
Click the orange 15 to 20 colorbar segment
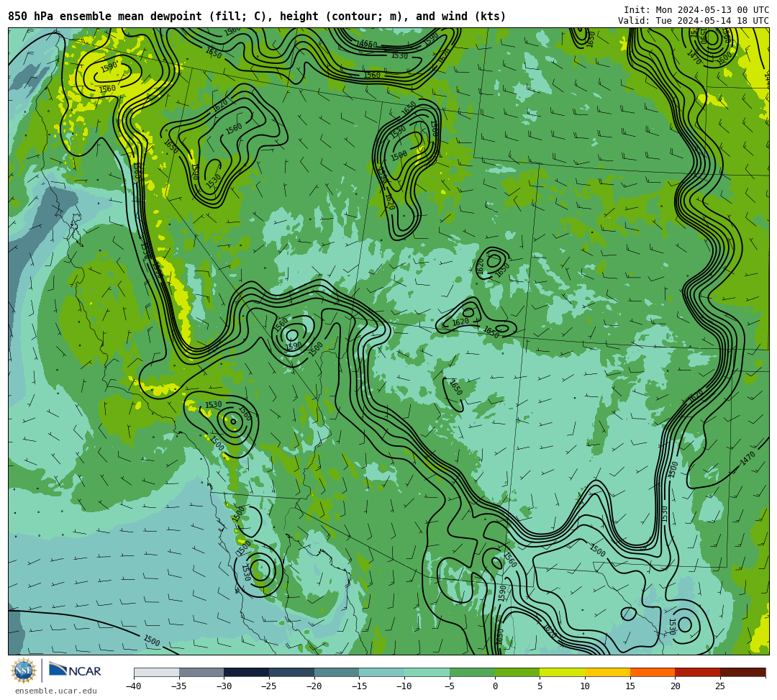coord(653,672)
